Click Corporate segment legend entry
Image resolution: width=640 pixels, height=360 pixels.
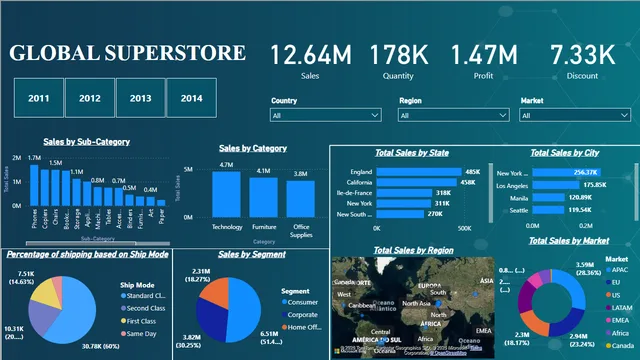click(300, 315)
